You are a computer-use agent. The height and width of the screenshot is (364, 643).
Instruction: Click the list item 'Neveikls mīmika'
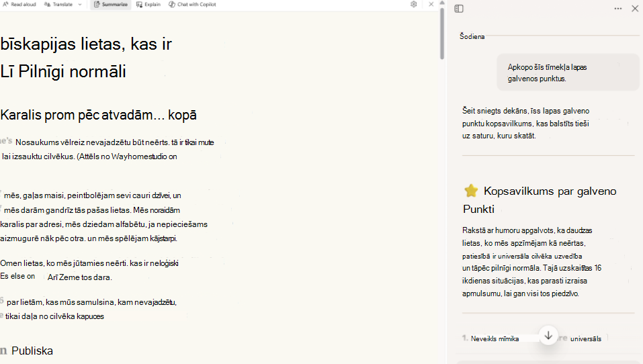pos(495,338)
